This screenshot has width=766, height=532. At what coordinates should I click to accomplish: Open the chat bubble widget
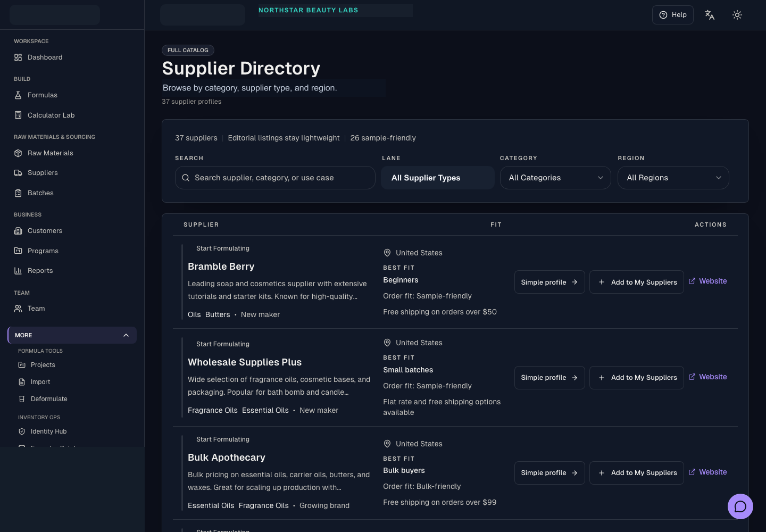740,506
